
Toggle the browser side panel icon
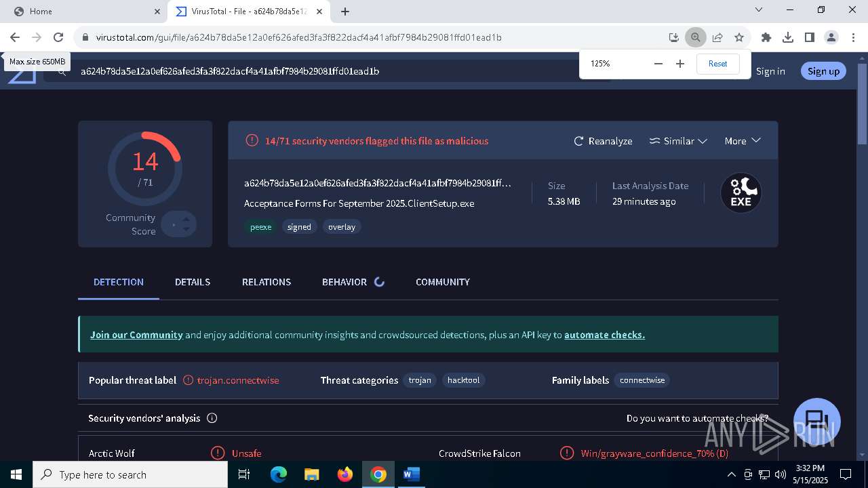[x=810, y=37]
